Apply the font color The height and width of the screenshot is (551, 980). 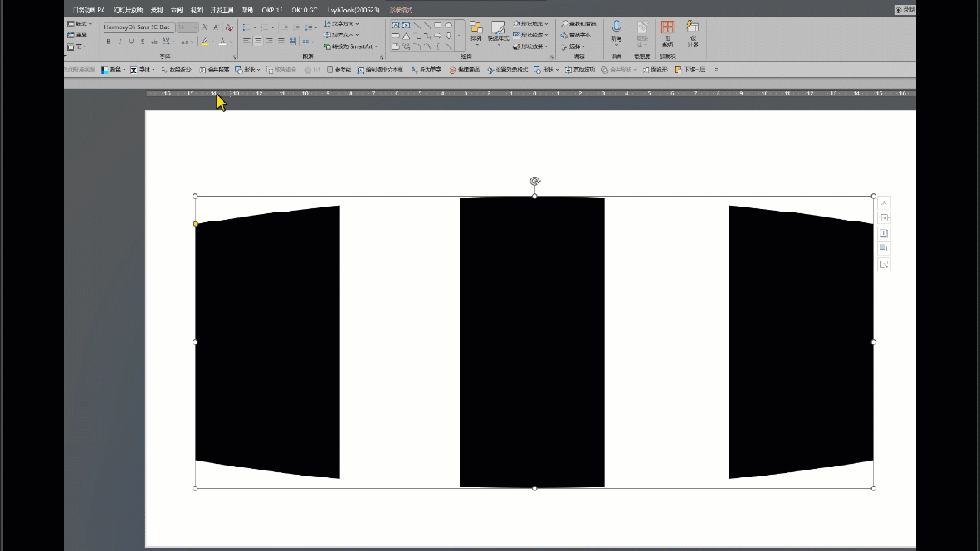(223, 42)
